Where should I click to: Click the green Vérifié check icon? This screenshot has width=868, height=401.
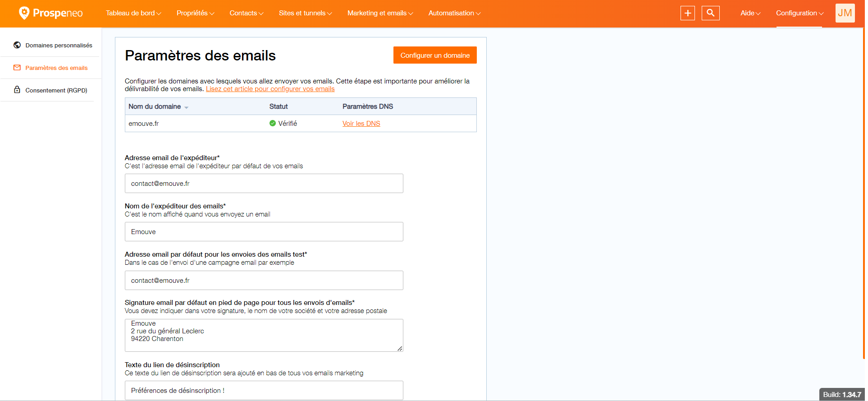(273, 123)
